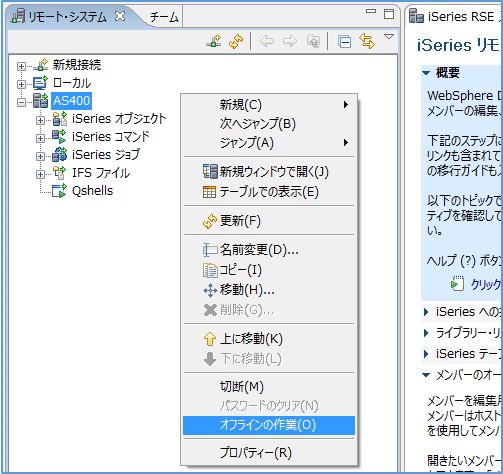Click the AS400 server icon

pyautogui.click(x=41, y=101)
